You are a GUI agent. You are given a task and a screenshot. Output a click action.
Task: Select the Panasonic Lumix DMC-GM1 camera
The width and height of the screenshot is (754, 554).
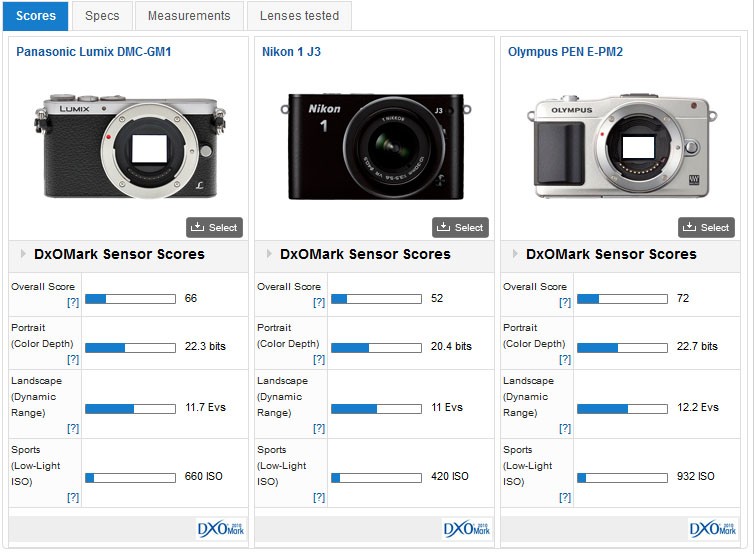[x=214, y=227]
